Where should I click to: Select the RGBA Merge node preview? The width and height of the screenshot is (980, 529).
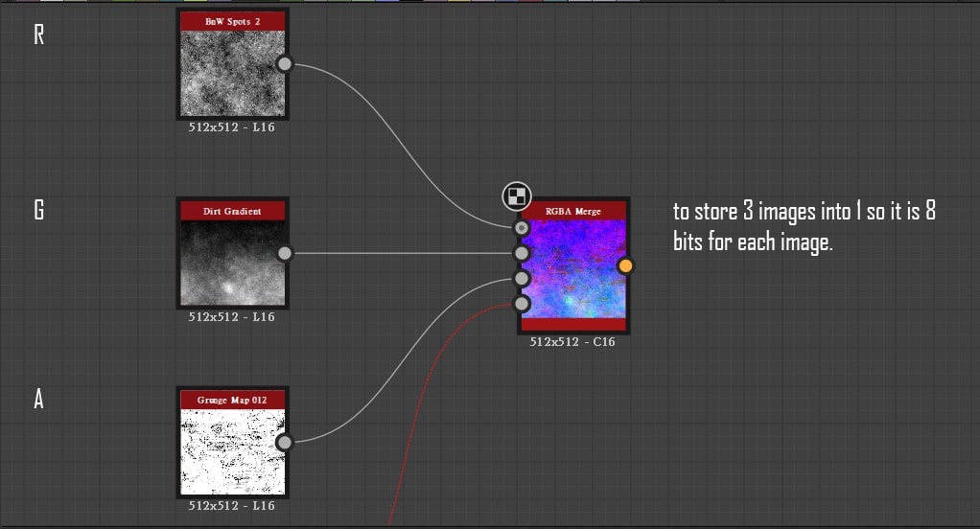pos(573,268)
